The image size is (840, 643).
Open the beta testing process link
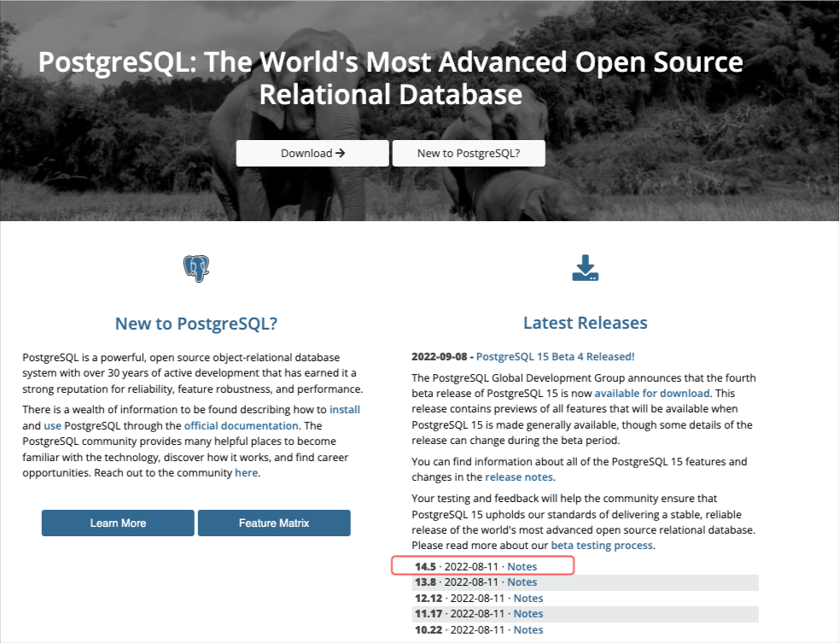602,545
